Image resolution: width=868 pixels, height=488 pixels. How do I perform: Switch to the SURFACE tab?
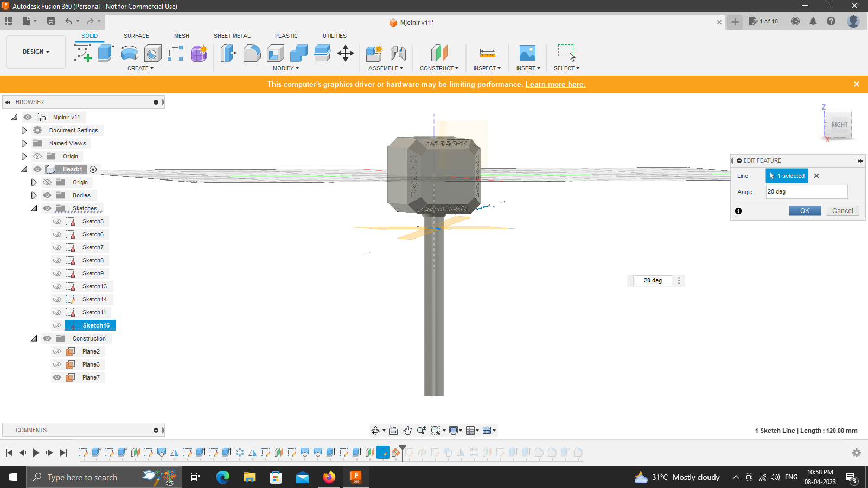point(136,36)
